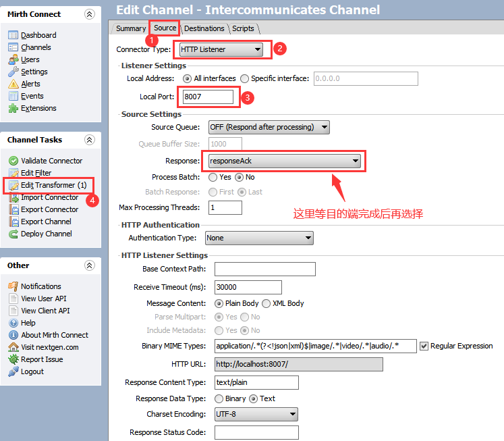Set Process Batch to Yes

213,177
